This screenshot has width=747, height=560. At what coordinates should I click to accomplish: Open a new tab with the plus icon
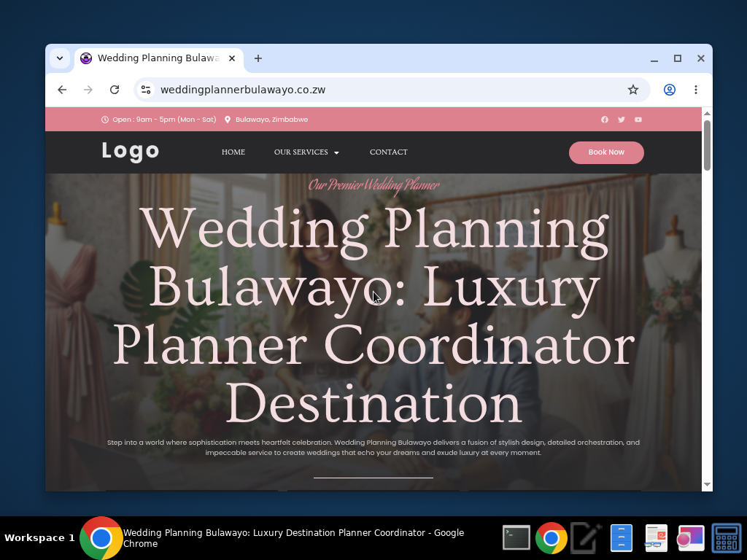click(258, 58)
